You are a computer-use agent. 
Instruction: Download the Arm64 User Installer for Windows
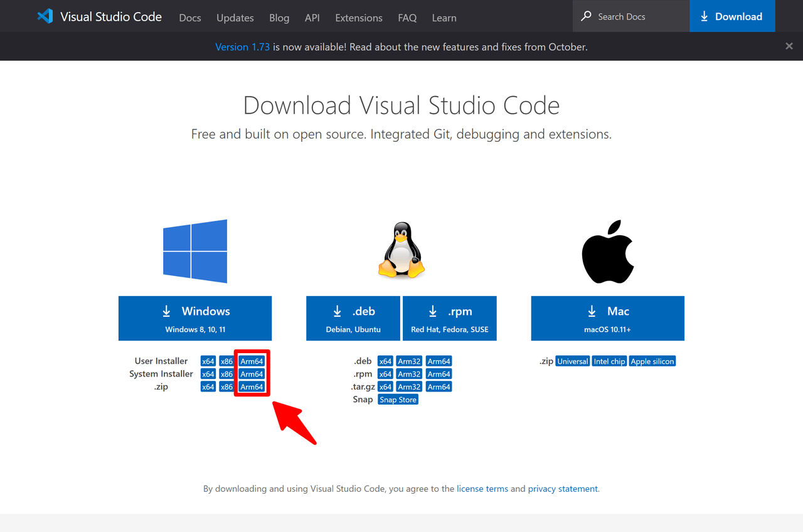coord(252,361)
